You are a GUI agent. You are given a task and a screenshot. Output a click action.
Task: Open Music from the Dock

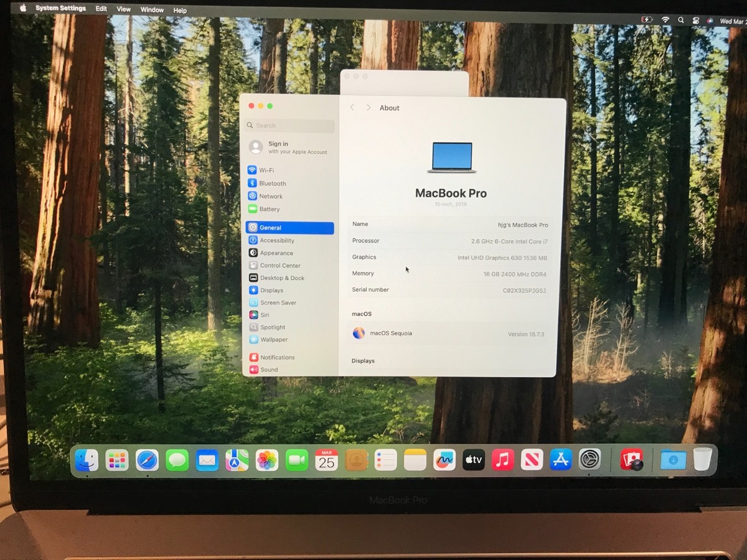(x=503, y=460)
